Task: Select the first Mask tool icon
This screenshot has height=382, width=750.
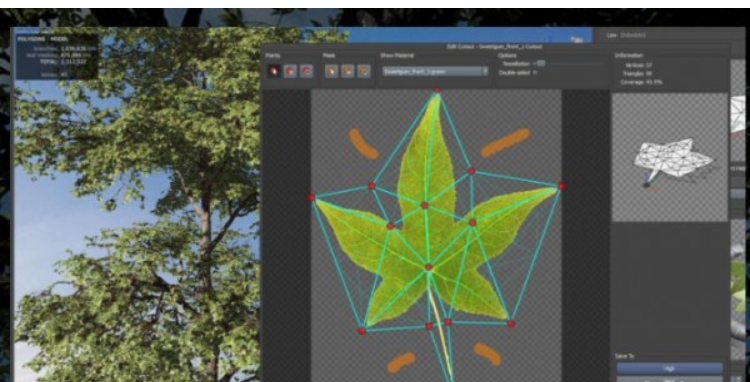Action: (x=331, y=71)
